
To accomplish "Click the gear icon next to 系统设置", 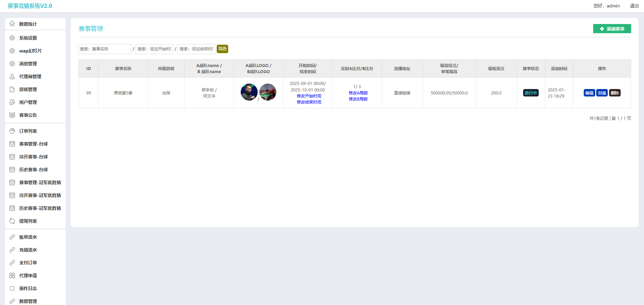I will point(12,38).
